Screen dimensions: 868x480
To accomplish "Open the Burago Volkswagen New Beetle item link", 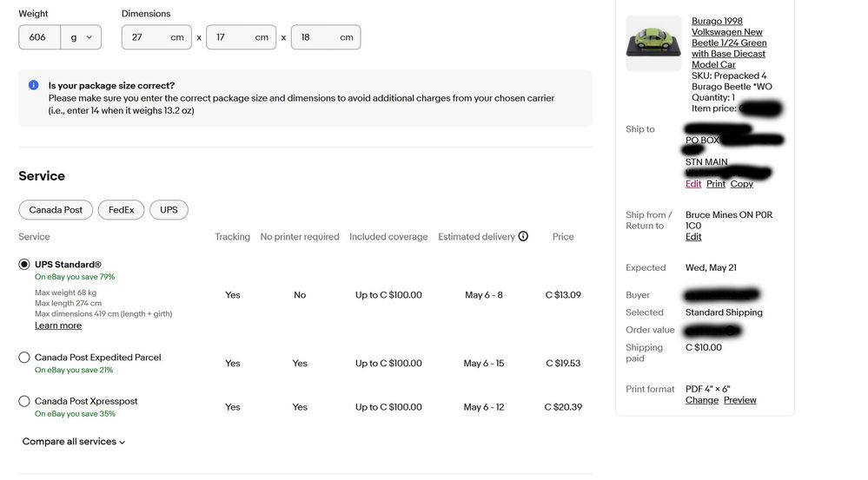I will [729, 43].
